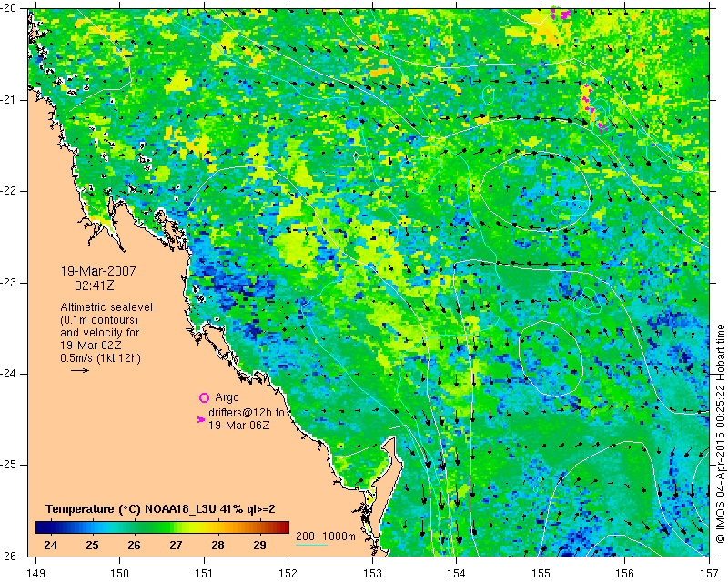Click the time label 02:41Z

coord(95,286)
